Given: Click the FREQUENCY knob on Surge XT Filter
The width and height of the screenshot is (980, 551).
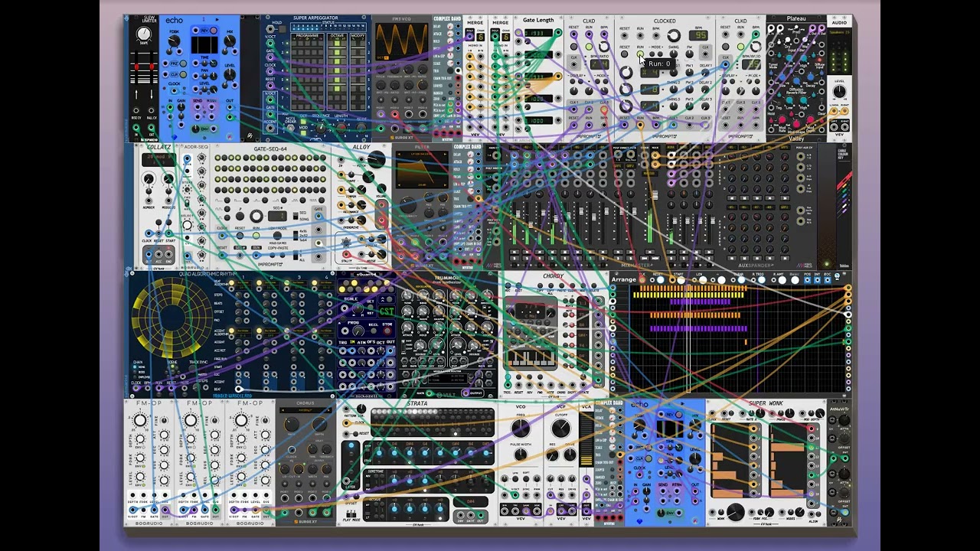Looking at the screenshot, I should 407,205.
